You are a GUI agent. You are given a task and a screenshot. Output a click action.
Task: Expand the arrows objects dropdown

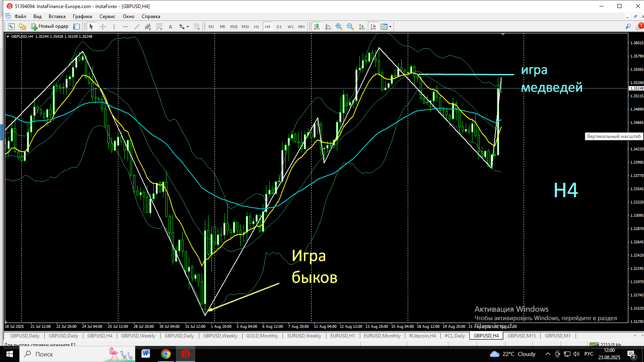188,27
